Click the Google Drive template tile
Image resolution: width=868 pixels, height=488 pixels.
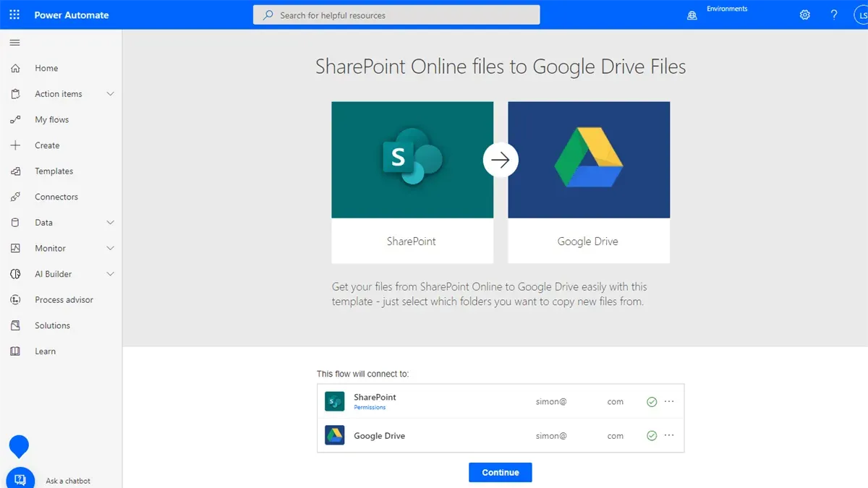(589, 182)
